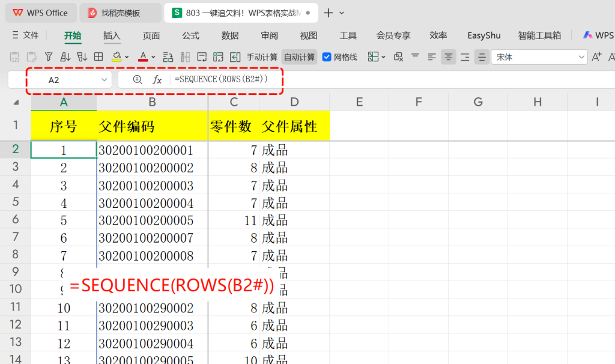The width and height of the screenshot is (615, 364).
Task: Select the column B header
Action: 152,102
